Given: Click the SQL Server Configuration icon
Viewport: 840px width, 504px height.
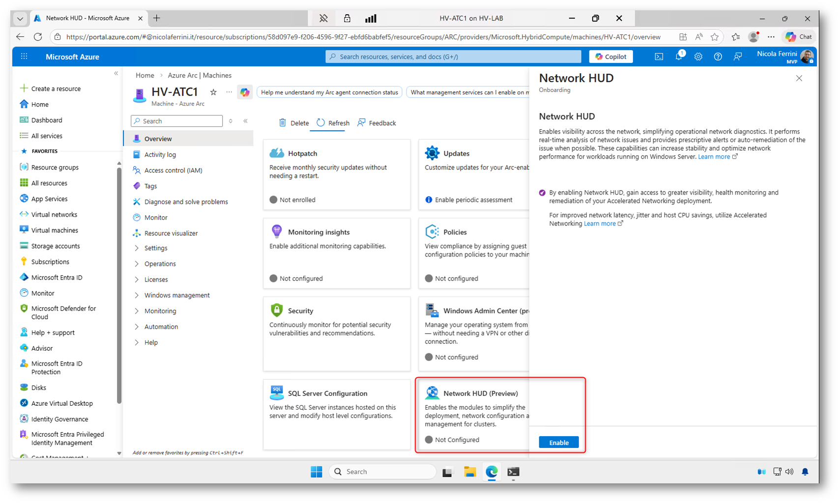Looking at the screenshot, I should [x=277, y=392].
